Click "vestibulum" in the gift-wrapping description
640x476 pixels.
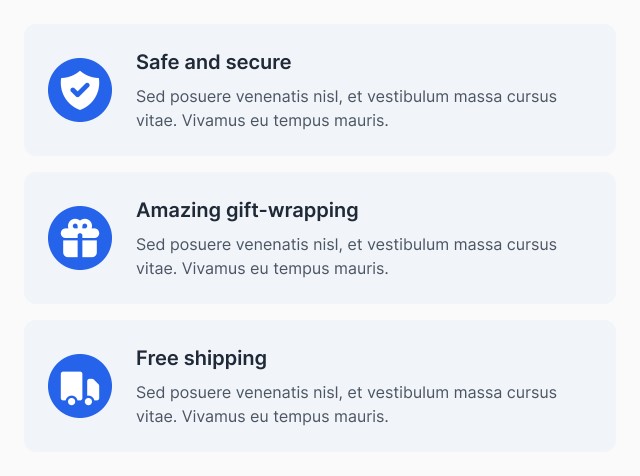(408, 245)
